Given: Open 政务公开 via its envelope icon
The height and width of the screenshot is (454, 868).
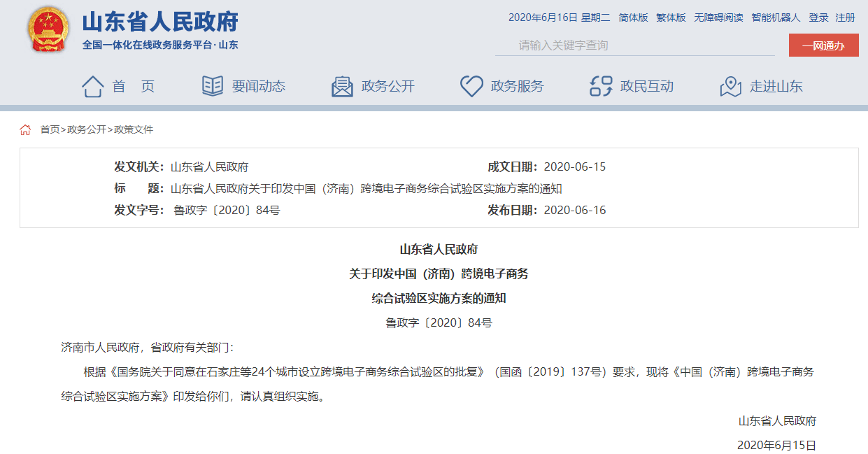Looking at the screenshot, I should (341, 84).
